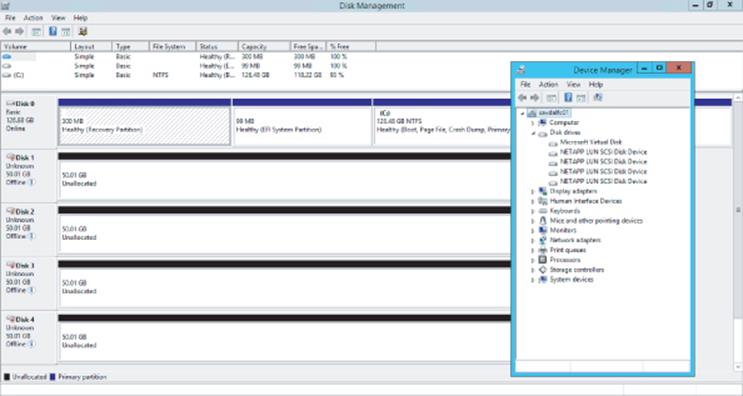Click settings icon at end of Disk Management toolbar

83,32
